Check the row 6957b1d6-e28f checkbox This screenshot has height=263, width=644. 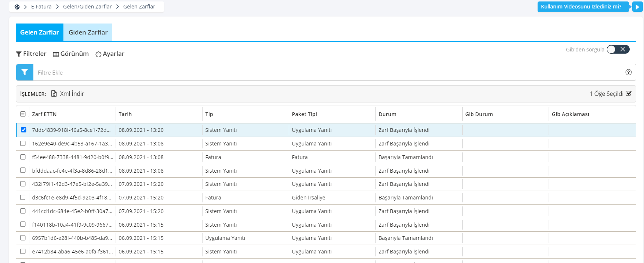coord(23,238)
